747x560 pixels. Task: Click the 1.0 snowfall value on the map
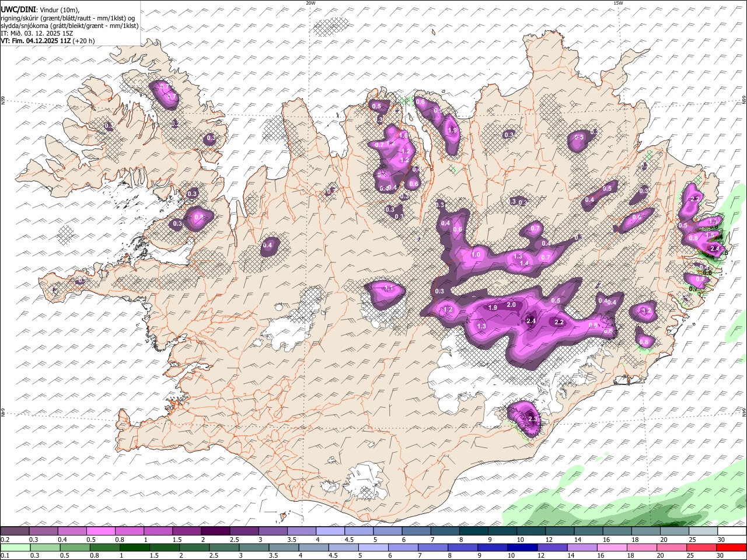tap(476, 255)
